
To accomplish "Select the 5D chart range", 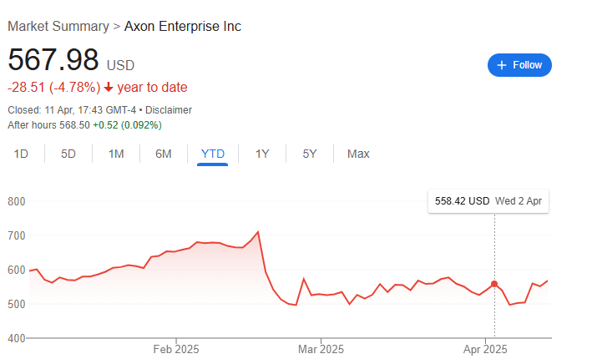I will pyautogui.click(x=68, y=154).
